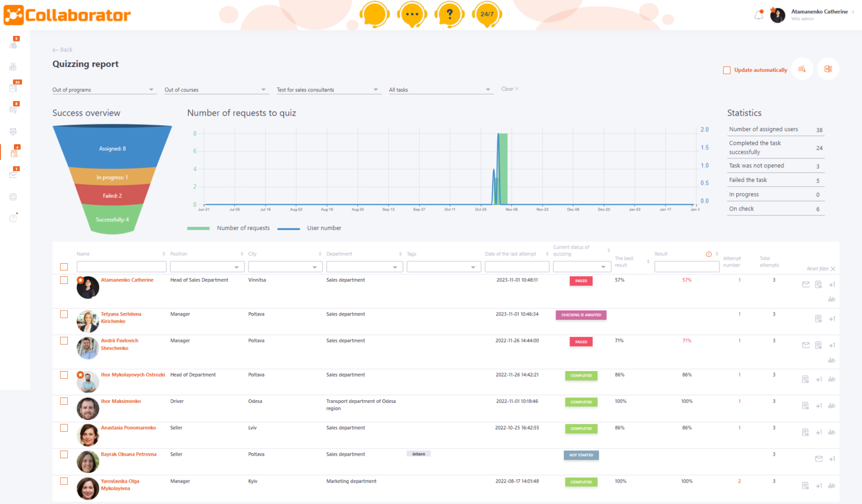Sort by City column header
Screen dimensions: 862x504
pos(253,254)
